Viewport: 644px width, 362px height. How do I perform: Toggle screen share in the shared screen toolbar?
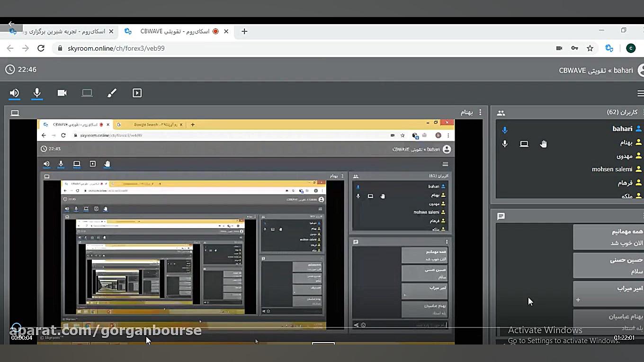[77, 164]
